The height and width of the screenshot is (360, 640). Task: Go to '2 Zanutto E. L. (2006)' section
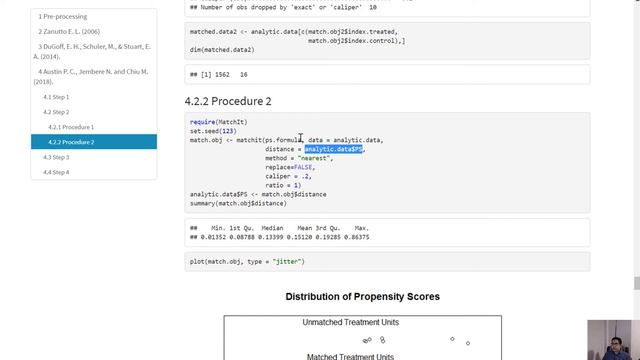point(69,31)
